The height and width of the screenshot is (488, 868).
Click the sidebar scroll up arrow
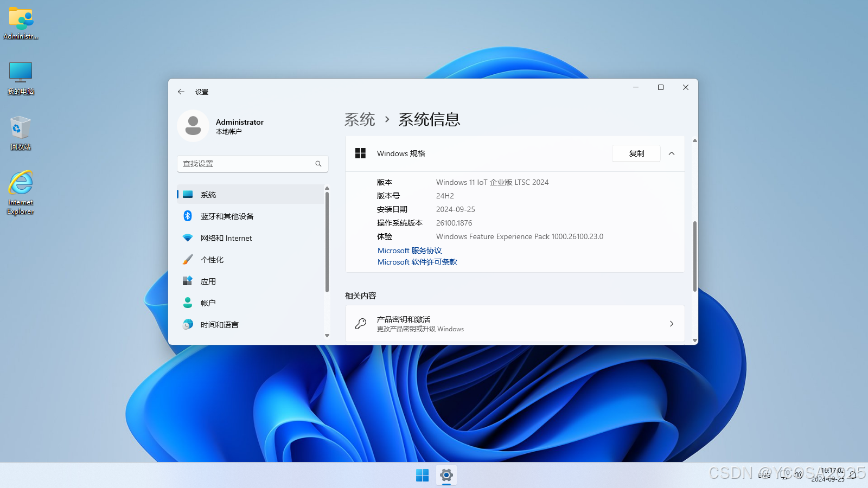[x=327, y=188]
